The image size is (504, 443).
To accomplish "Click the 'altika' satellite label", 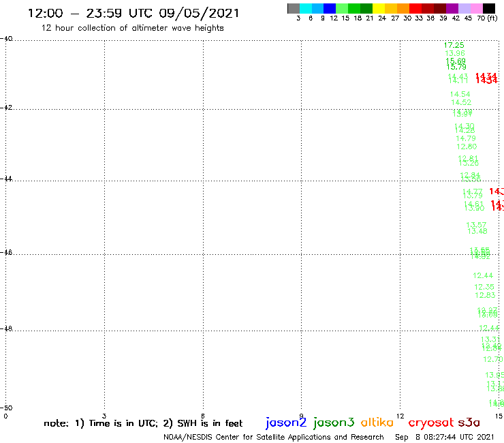I will click(x=377, y=422).
